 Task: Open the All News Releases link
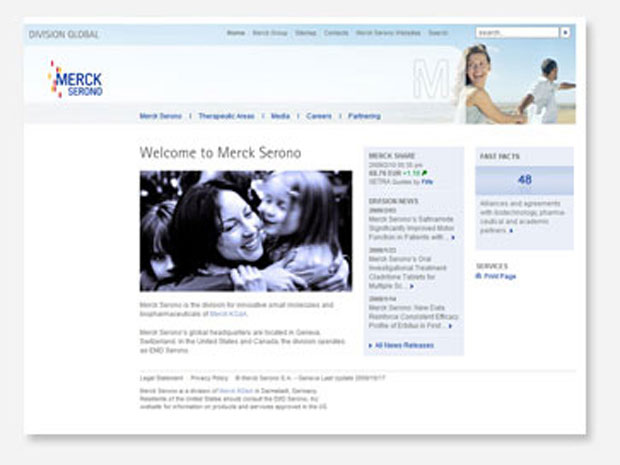(404, 345)
